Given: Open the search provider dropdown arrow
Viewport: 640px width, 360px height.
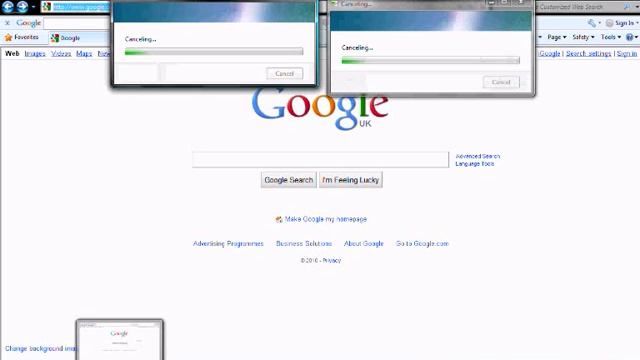Looking at the screenshot, I should [637, 7].
